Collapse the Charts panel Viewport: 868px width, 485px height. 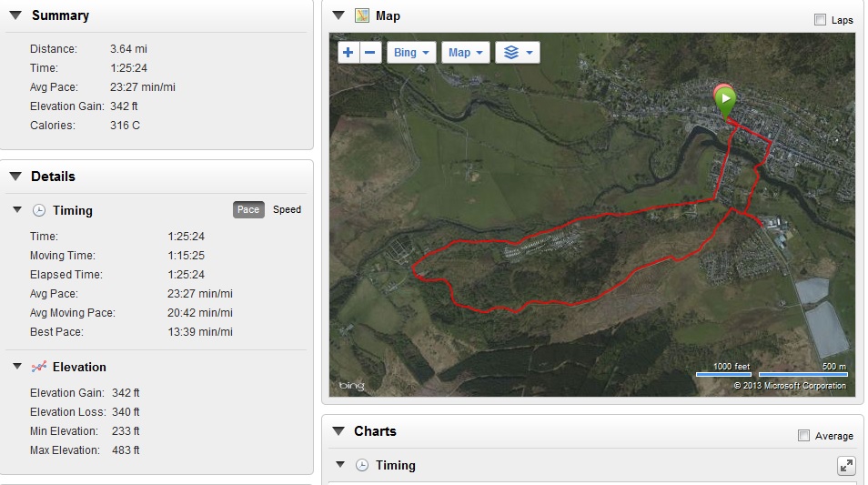click(x=338, y=431)
